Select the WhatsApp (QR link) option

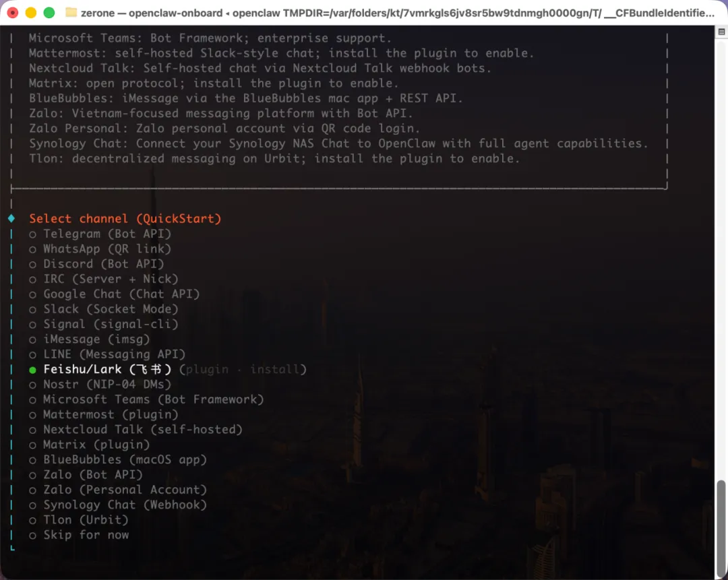tap(100, 249)
